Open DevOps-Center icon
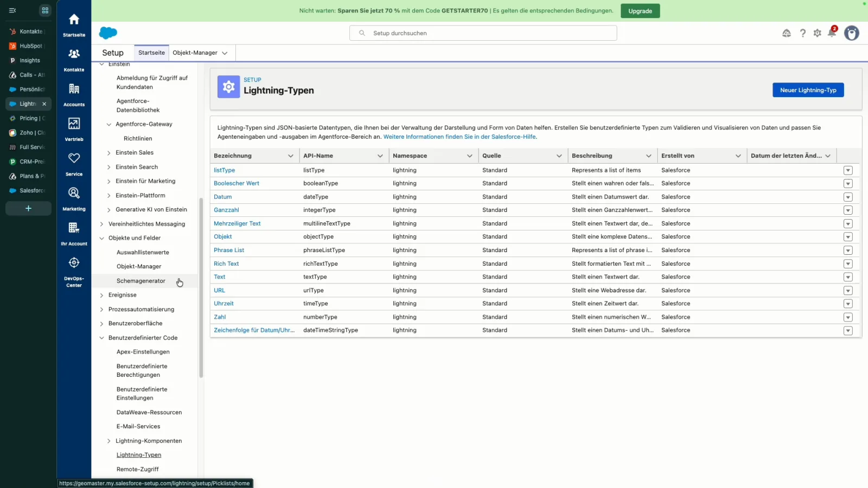This screenshot has width=868, height=488. 74,262
